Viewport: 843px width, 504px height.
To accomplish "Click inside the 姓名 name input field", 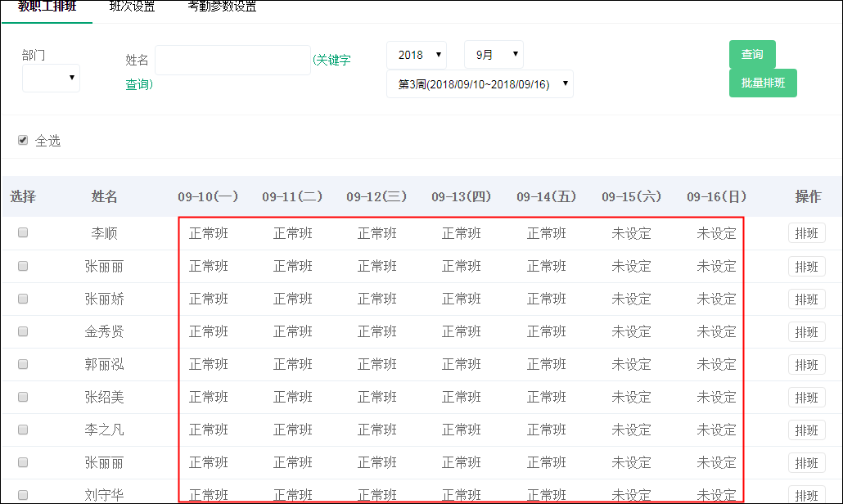I will [232, 60].
